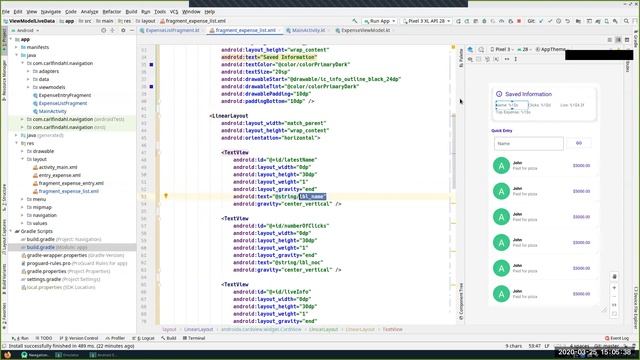This screenshot has height=360, width=640.
Task: Open Git history clock icon
Action: (558, 21)
